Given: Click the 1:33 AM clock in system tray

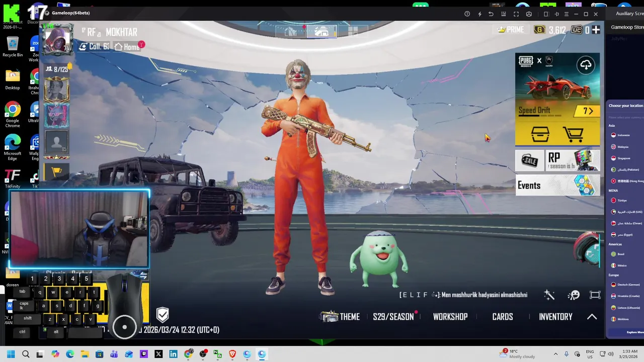Looking at the screenshot, I should pyautogui.click(x=630, y=354).
